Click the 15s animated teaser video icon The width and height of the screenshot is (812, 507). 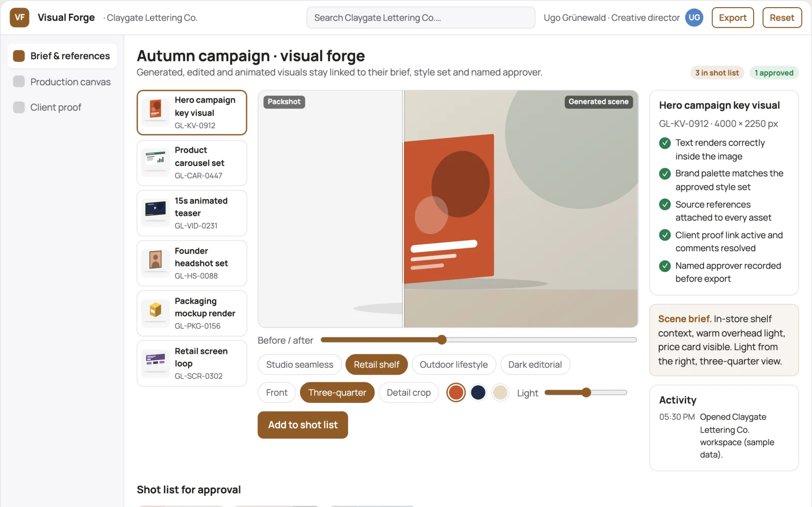tap(155, 212)
